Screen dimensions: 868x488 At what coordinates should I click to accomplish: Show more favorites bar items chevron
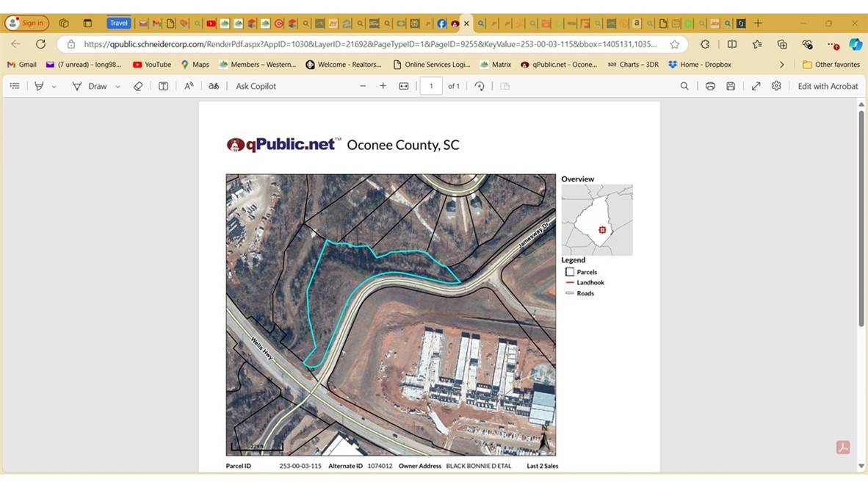tap(781, 64)
